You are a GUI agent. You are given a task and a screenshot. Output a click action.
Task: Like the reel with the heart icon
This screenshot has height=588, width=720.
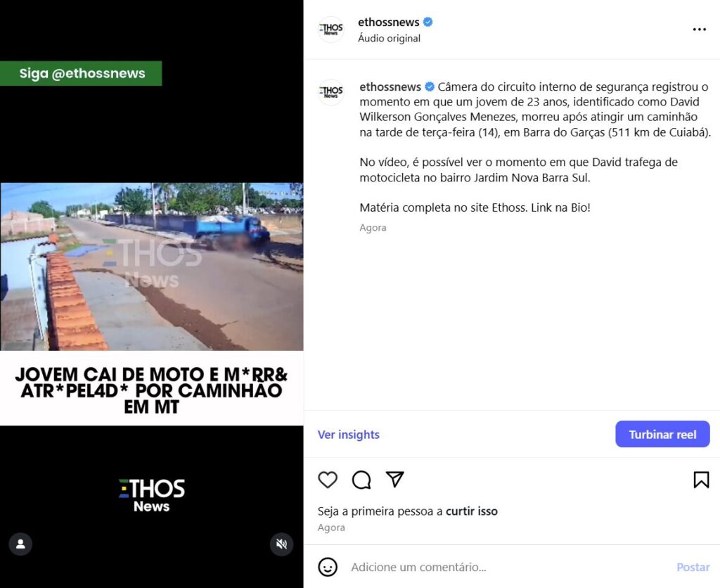pyautogui.click(x=328, y=480)
